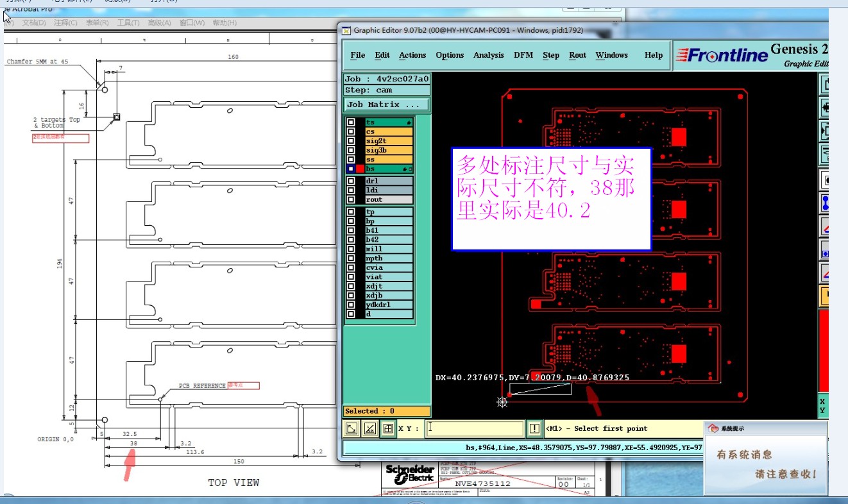Select the d layer name
The height and width of the screenshot is (504, 848).
(389, 314)
